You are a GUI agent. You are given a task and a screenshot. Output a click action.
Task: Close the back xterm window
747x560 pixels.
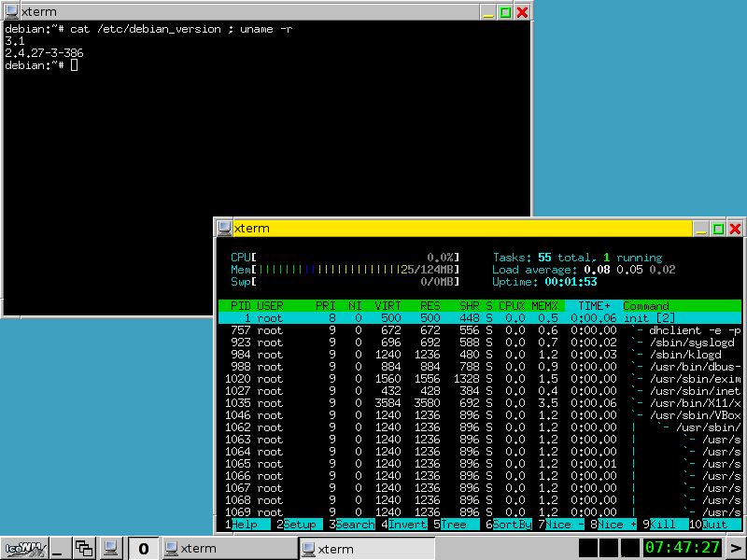[522, 12]
